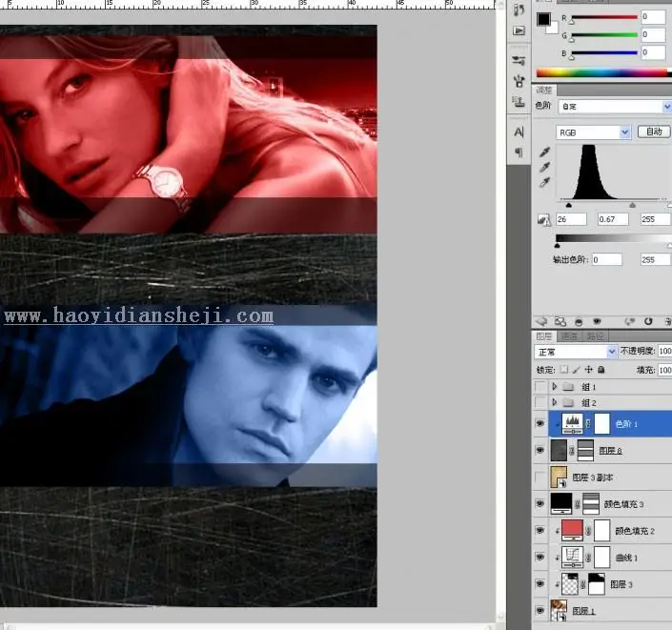Pick the white point eyedropper in Levels
This screenshot has height=630, width=672.
click(x=544, y=183)
